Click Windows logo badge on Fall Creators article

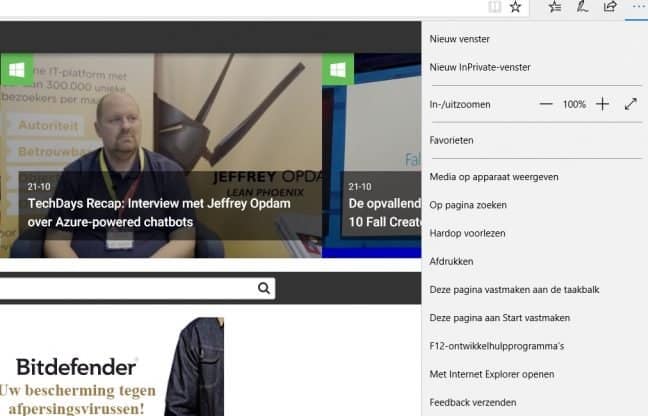[338, 70]
